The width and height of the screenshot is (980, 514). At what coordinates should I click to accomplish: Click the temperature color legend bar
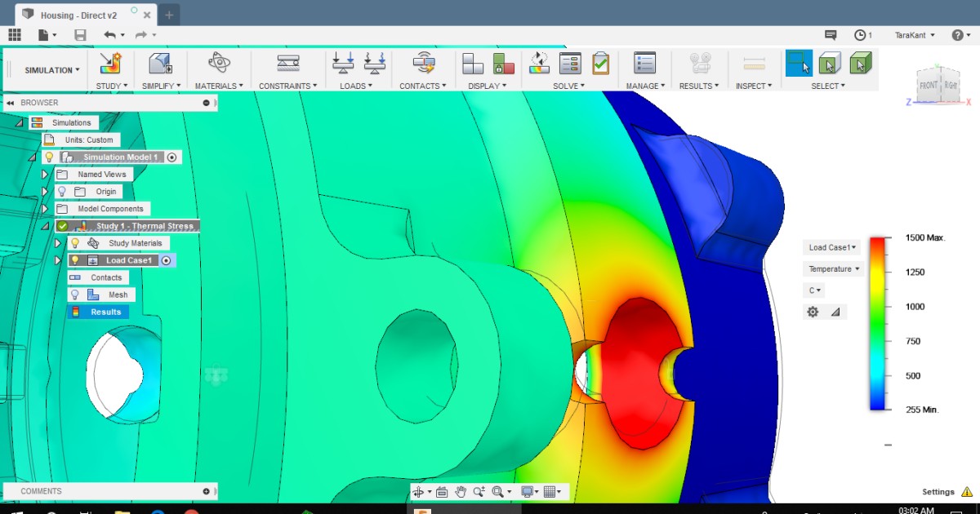(879, 323)
